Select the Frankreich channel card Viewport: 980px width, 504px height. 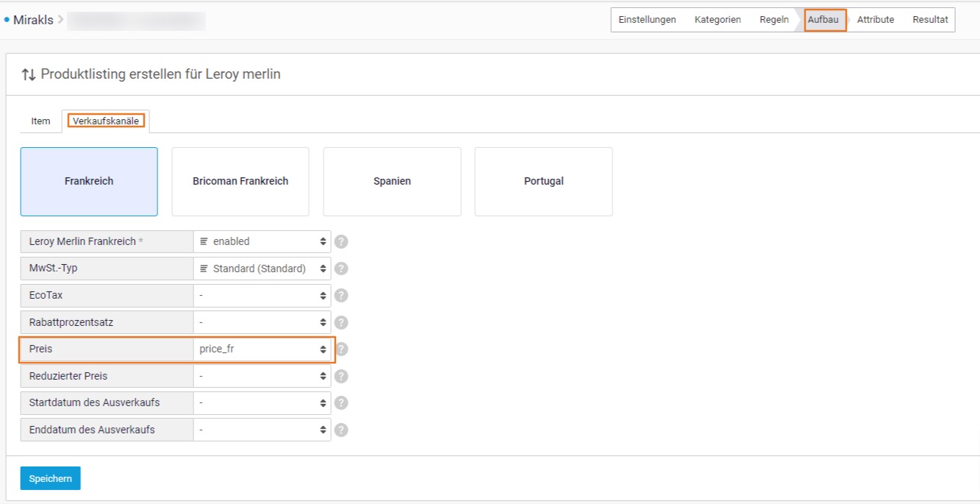[x=89, y=181]
